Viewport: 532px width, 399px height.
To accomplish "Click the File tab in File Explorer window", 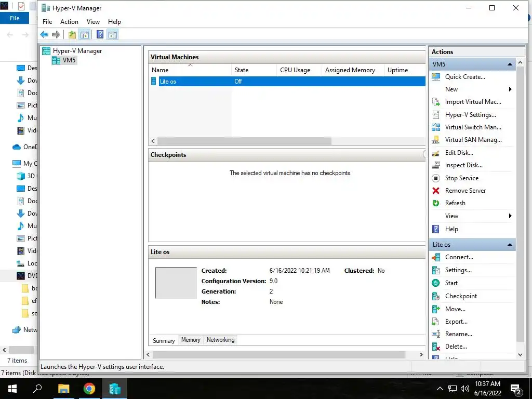I will [15, 18].
